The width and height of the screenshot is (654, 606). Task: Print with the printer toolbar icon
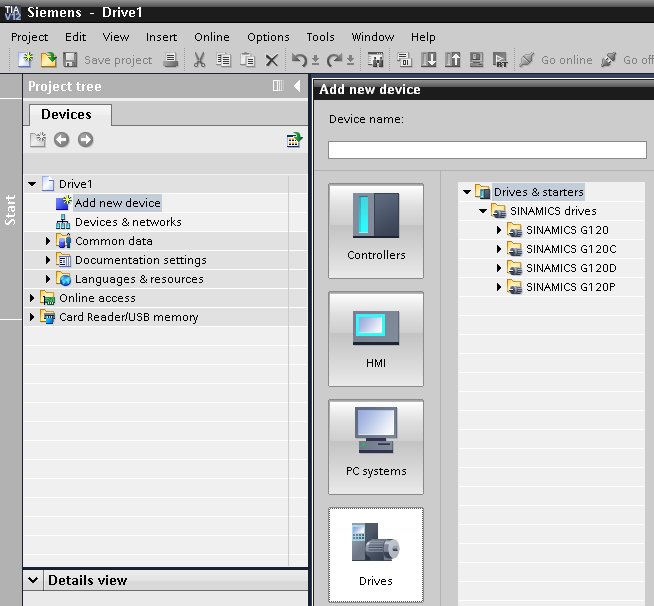171,60
